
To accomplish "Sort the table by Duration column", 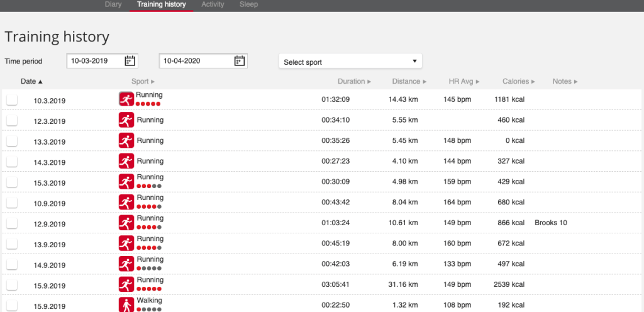I will point(353,81).
